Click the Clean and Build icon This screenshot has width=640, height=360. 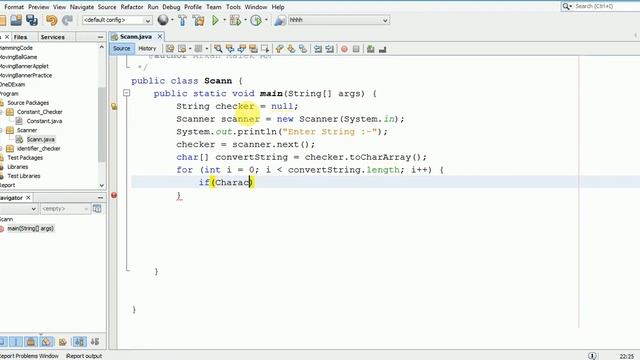(198, 20)
